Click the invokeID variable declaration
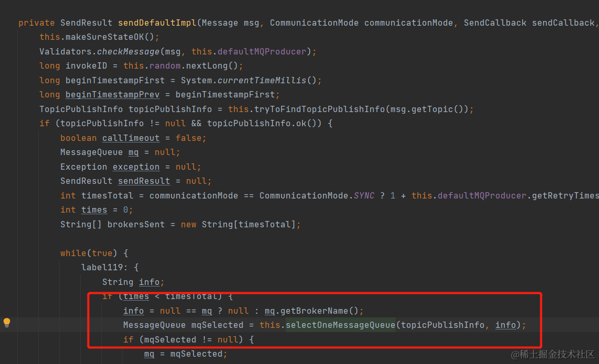Viewport: 599px width, 364px height. pyautogui.click(x=86, y=65)
